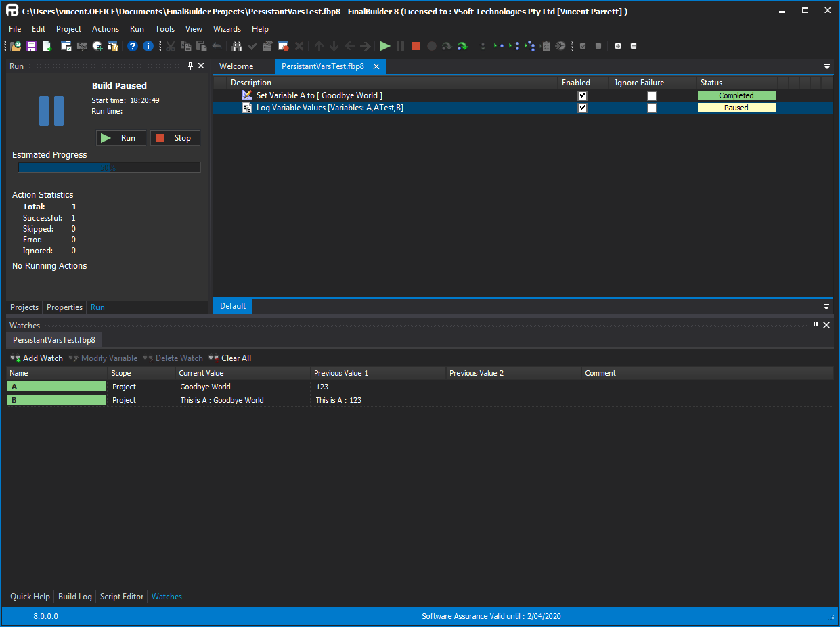Toggle Ignore Failure for Set Variable A action
The height and width of the screenshot is (627, 840).
pos(652,95)
